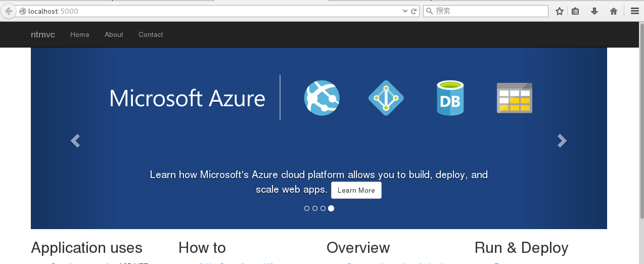Viewport: 644px width, 264px height.
Task: Select the second carousel indicator dot
Action: click(x=315, y=208)
